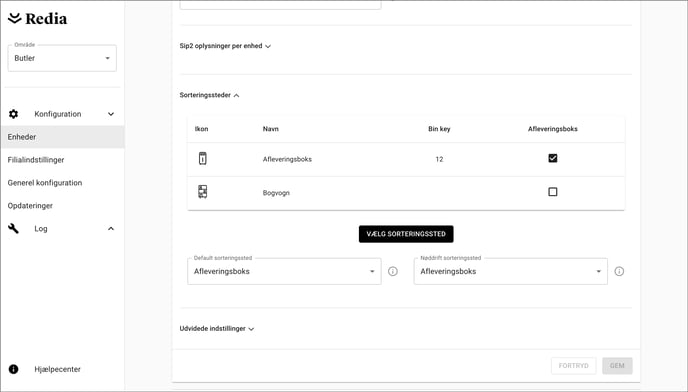Open Generel konfiguration in sidebar
Viewport: 688px width, 392px height.
coord(45,183)
